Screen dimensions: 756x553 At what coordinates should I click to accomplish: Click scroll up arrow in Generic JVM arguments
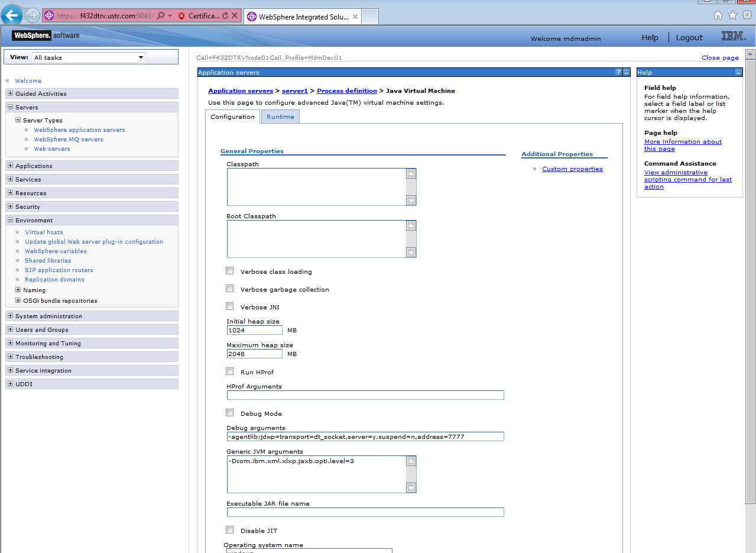[411, 461]
